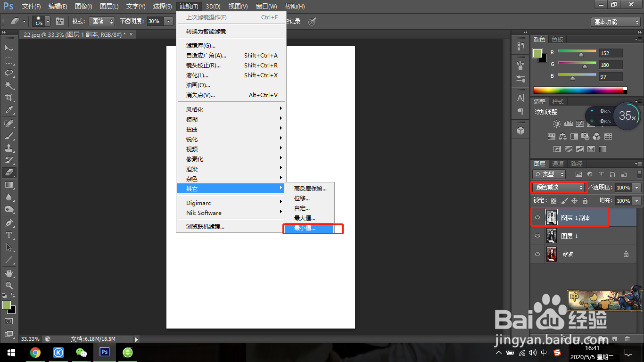Select the Rectangular Marquee tool
Viewport: 644px width, 362px height.
coord(9,61)
